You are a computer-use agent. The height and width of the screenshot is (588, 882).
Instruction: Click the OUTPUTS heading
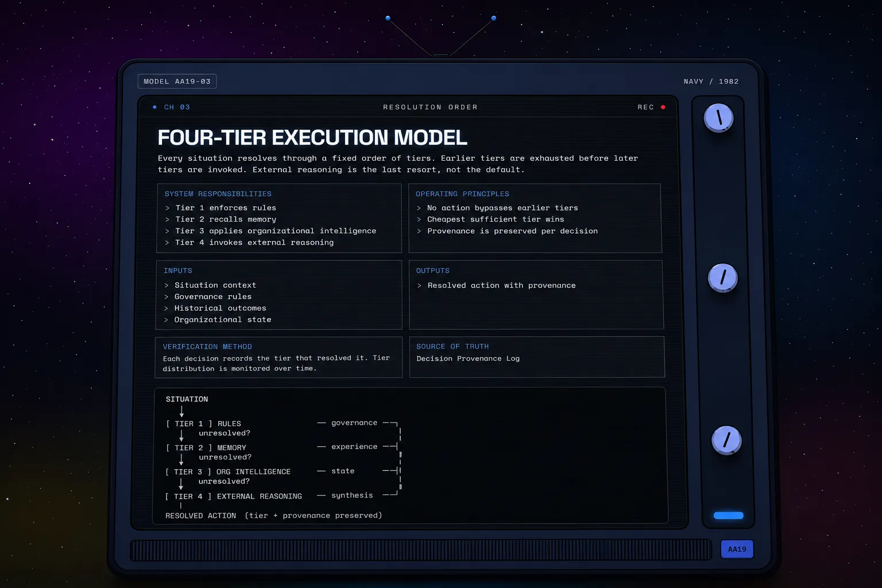(x=433, y=271)
